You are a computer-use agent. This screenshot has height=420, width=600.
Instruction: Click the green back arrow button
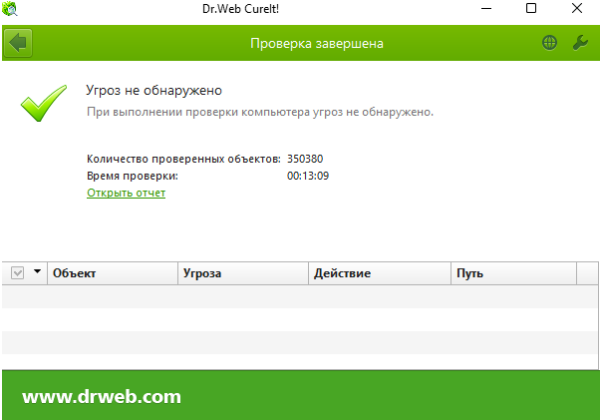pyautogui.click(x=18, y=43)
